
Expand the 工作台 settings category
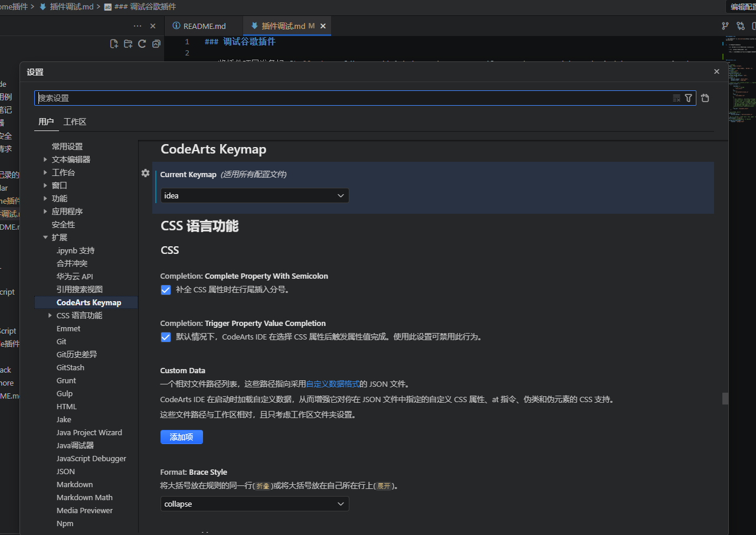coord(45,172)
